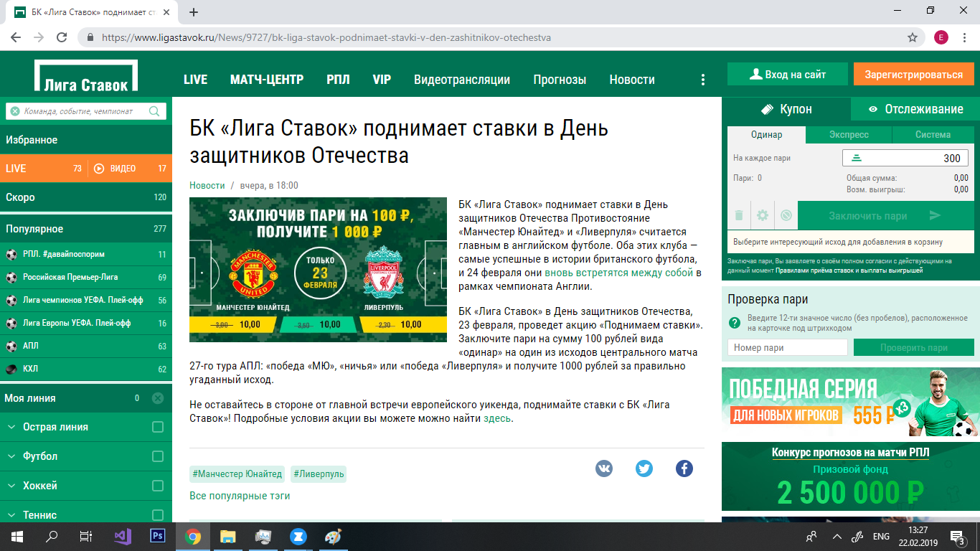Switch to the Система bet tab
This screenshot has width=980, height=551.
(x=933, y=135)
